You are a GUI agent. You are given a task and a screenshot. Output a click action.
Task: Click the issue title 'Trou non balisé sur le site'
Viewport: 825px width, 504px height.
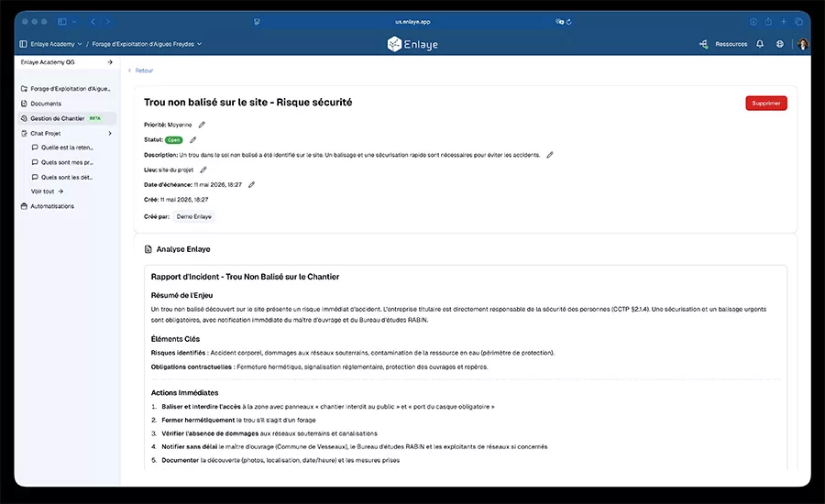(247, 102)
